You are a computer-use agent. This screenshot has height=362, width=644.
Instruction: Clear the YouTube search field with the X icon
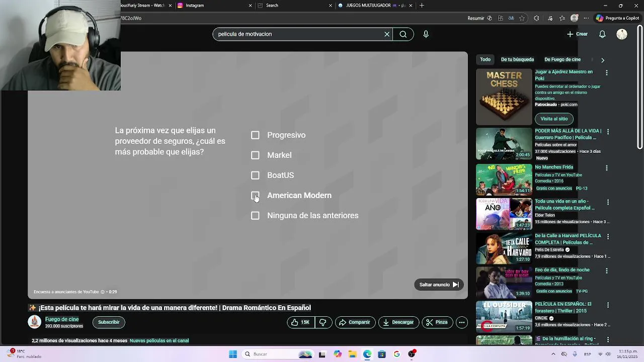point(387,34)
